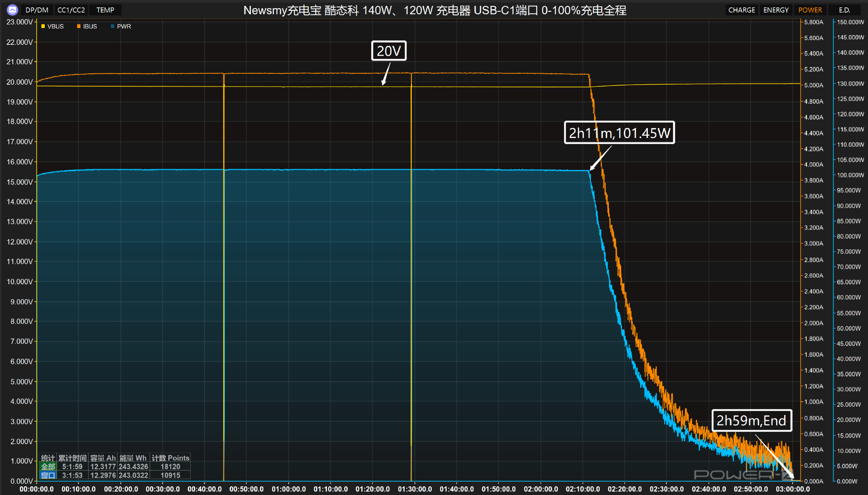Screen dimensions: 868x495
Task: Click the 5.800A current axis label
Action: click(814, 22)
